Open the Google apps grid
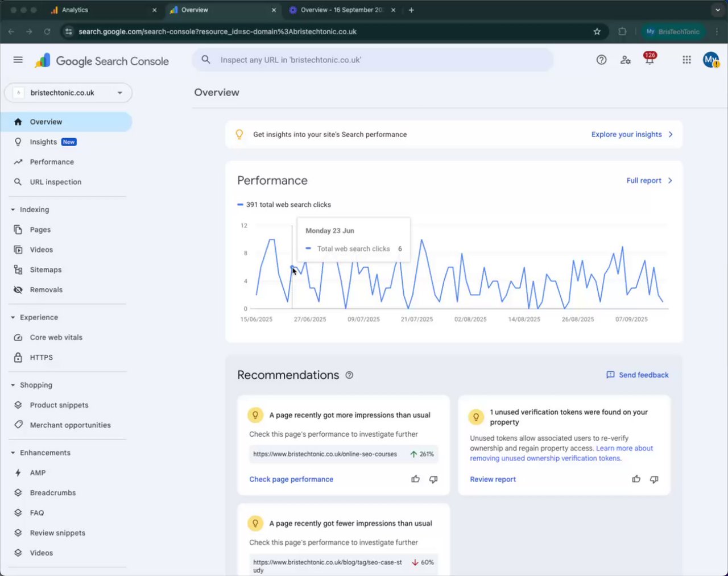 click(x=686, y=60)
